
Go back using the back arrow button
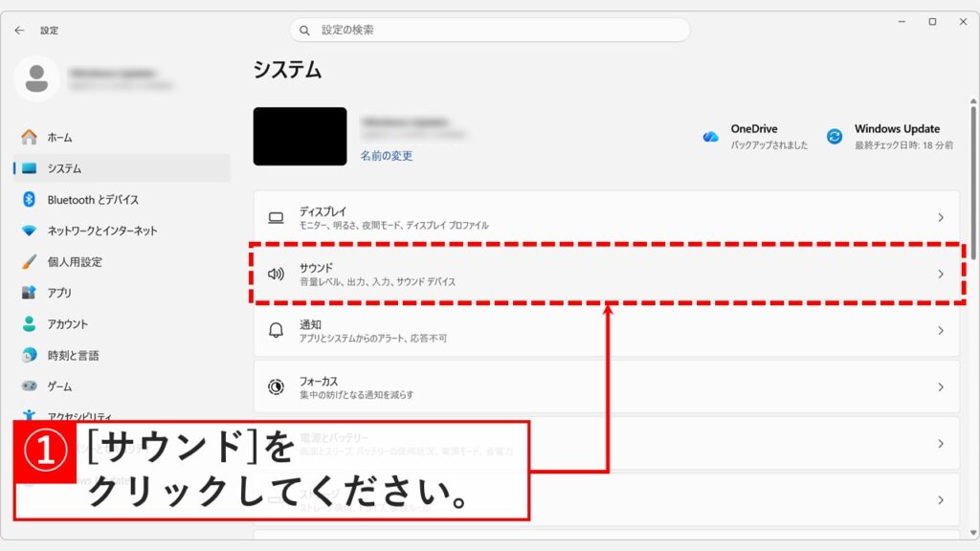coord(19,30)
